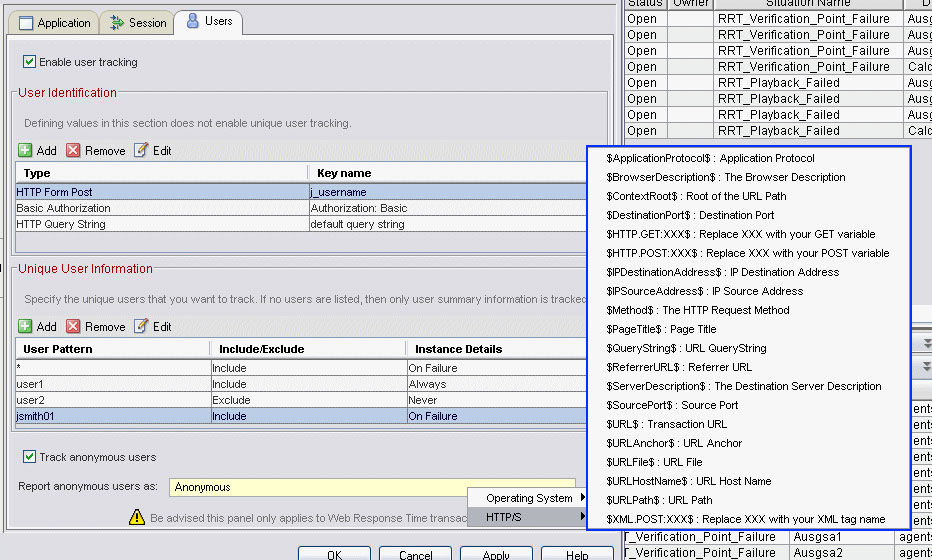Click the Cancel button
The width and height of the screenshot is (932, 560).
415,554
